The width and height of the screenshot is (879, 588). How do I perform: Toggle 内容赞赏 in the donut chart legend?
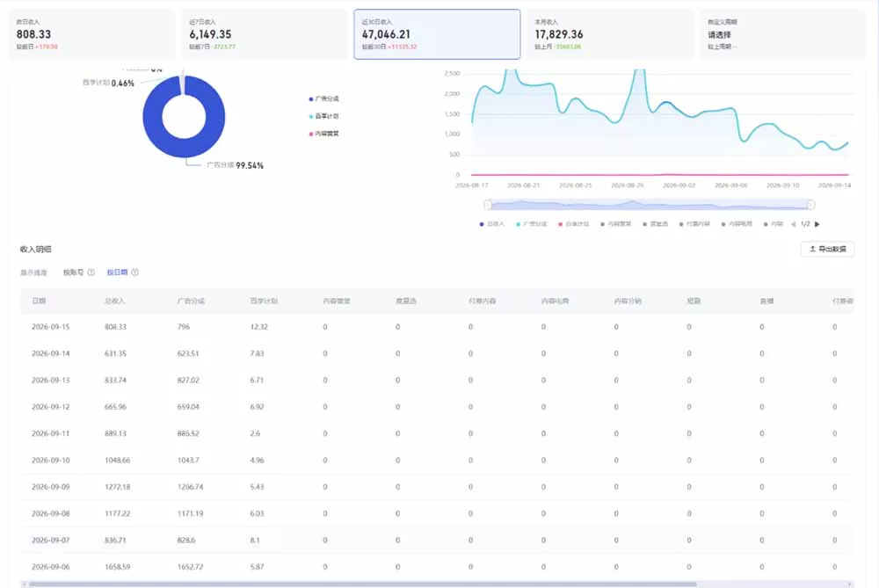click(323, 134)
